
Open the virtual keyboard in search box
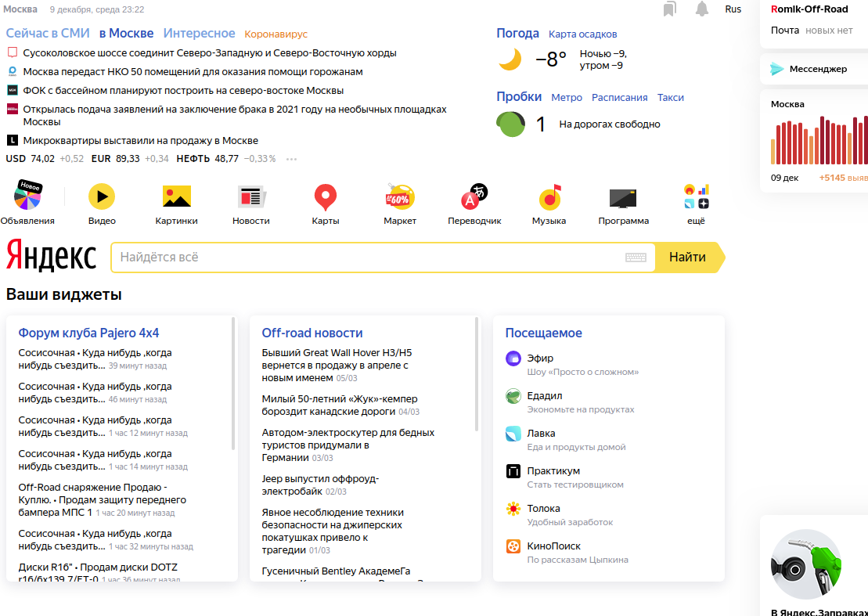coord(636,258)
